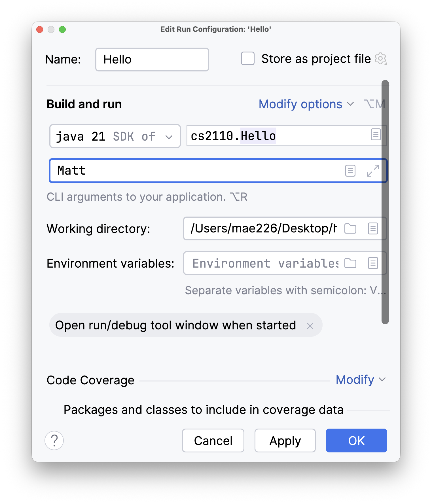Viewport: 432px width, 504px height.
Task: Browse for working directory using folder icon
Action: tap(350, 228)
